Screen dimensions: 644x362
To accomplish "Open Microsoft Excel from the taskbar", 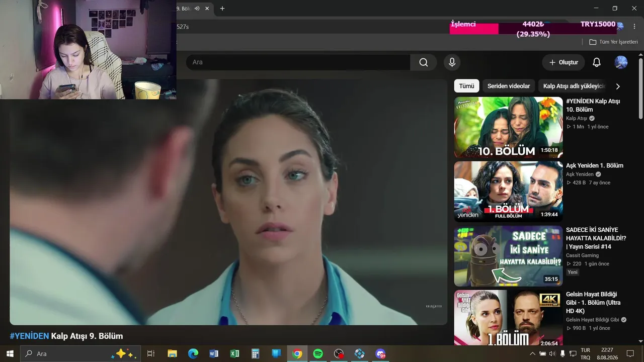I will point(234,353).
